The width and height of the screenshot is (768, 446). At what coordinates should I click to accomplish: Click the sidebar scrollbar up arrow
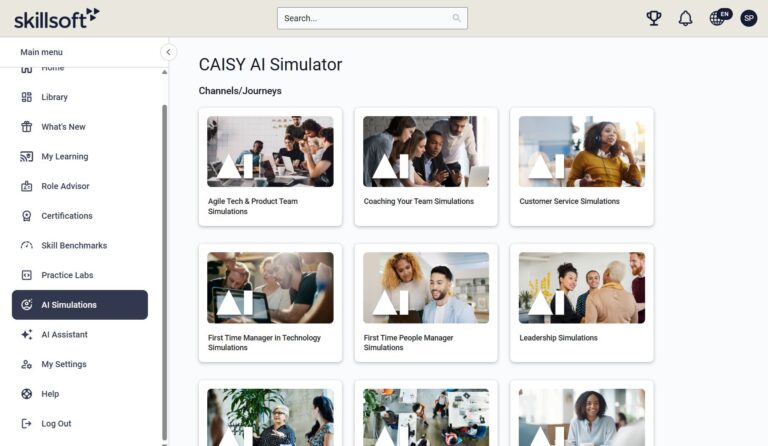[165, 72]
